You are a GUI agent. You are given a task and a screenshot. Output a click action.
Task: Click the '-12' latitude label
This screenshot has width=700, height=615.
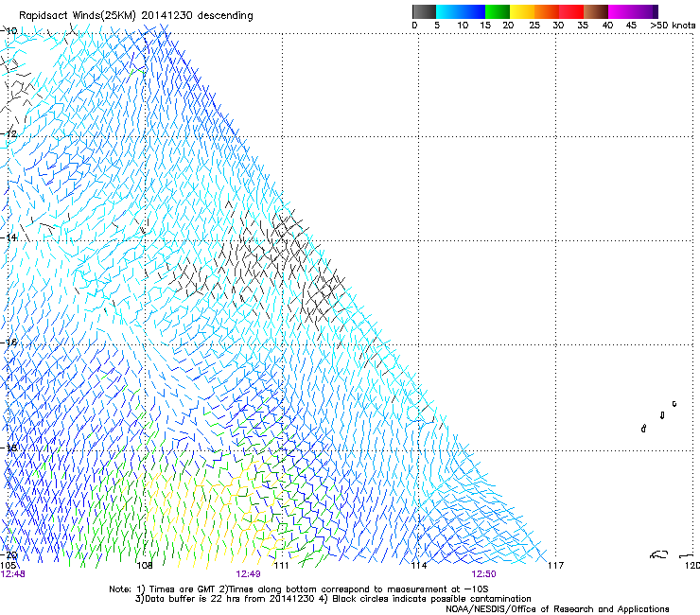point(9,134)
